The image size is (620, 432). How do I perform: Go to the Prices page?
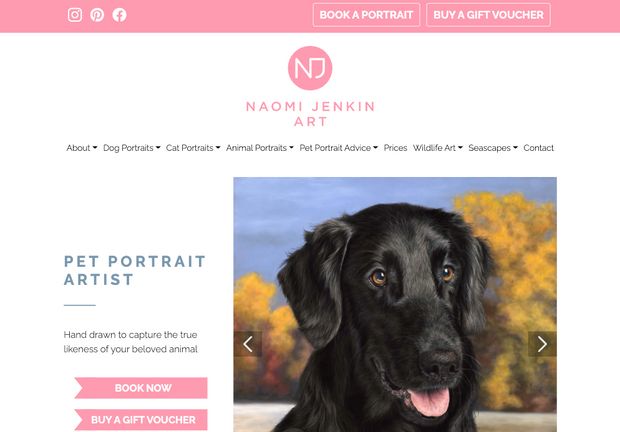click(x=395, y=148)
